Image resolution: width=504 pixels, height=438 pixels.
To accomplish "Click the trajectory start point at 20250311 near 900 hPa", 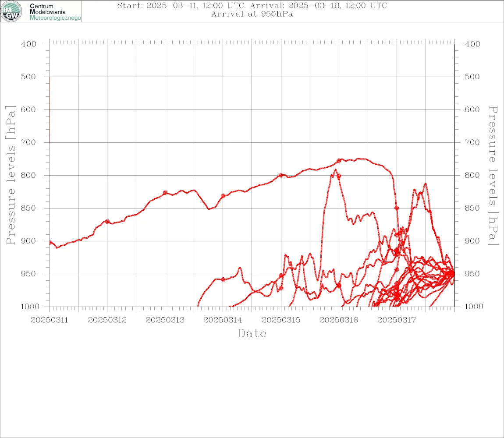I will point(50,242).
